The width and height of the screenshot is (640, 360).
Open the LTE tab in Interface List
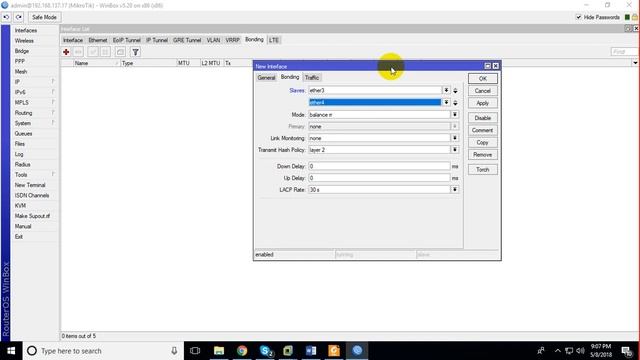point(274,40)
